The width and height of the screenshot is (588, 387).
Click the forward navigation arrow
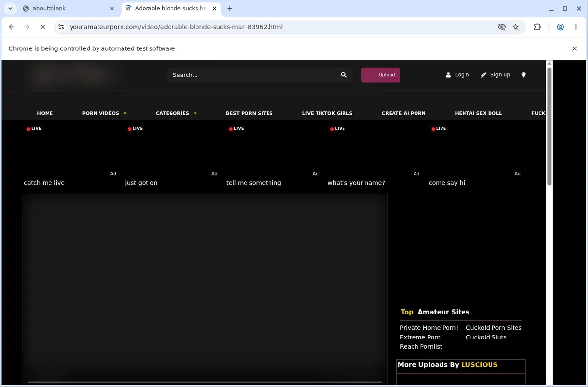pos(27,27)
